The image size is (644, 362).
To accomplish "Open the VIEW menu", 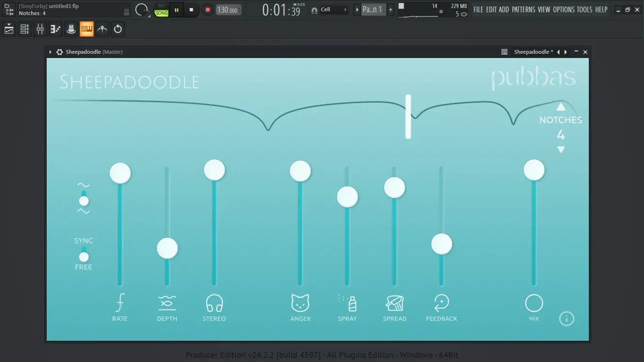I will tap(544, 9).
